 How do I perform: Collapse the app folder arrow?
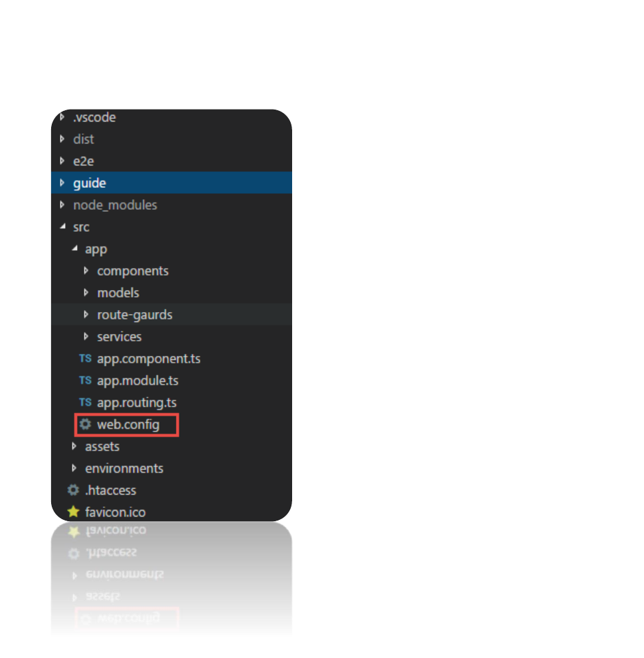point(74,248)
